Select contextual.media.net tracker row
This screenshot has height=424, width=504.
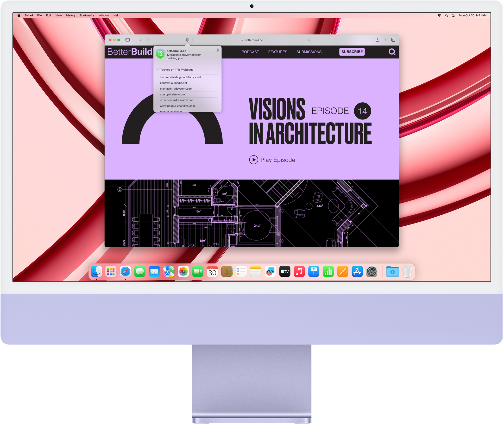189,83
